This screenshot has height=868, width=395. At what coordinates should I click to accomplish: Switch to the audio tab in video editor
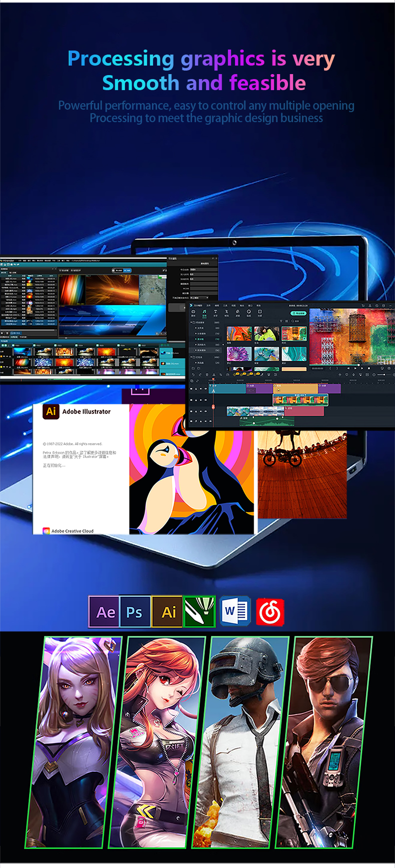click(204, 313)
